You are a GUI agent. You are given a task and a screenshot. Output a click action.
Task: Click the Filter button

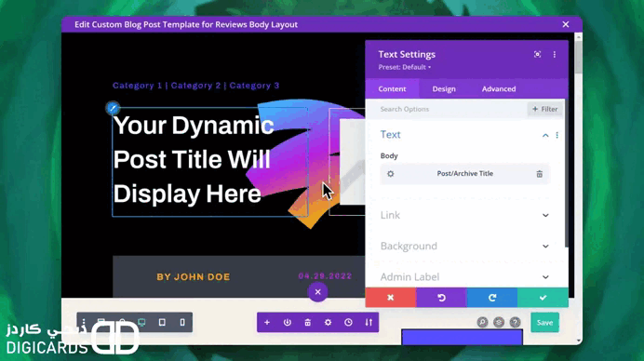(x=544, y=109)
